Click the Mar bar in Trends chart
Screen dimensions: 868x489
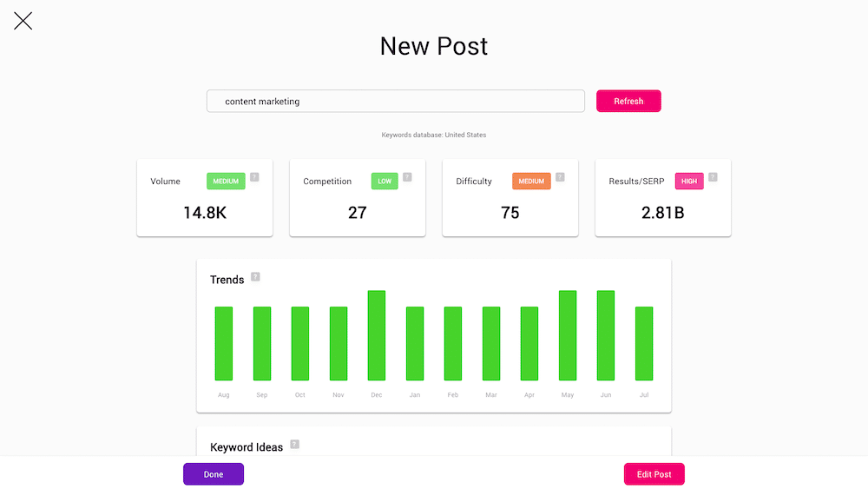tap(491, 343)
